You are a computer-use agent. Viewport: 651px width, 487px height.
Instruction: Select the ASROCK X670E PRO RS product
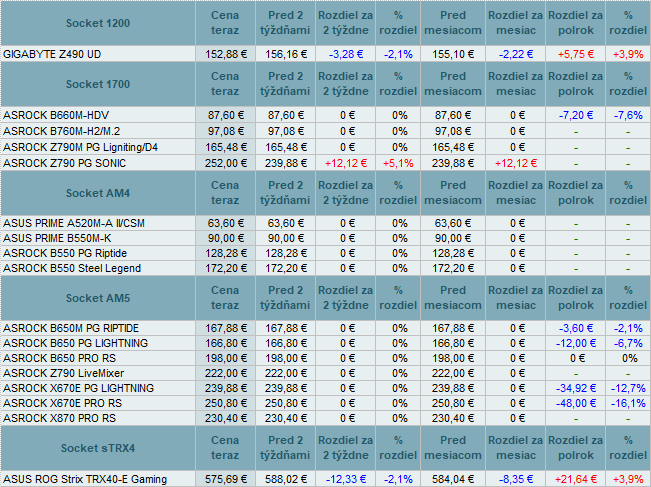[x=60, y=403]
